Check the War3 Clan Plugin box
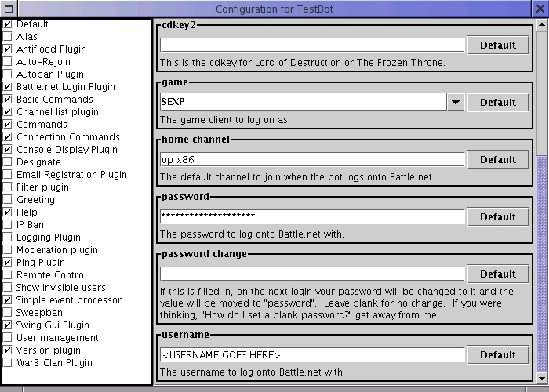The height and width of the screenshot is (392, 549). click(7, 362)
